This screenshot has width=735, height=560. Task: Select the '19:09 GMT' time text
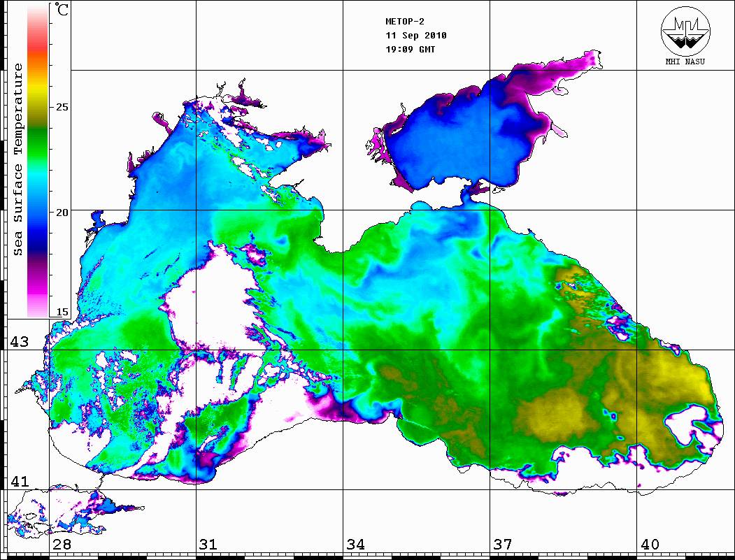[410, 49]
